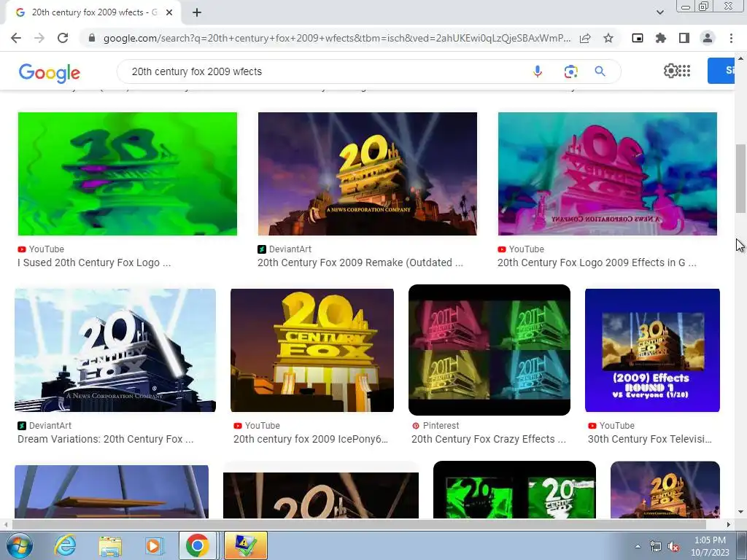Screen dimensions: 747x560
Task: Click the vertical scrollbar down arrow
Action: tap(740, 513)
